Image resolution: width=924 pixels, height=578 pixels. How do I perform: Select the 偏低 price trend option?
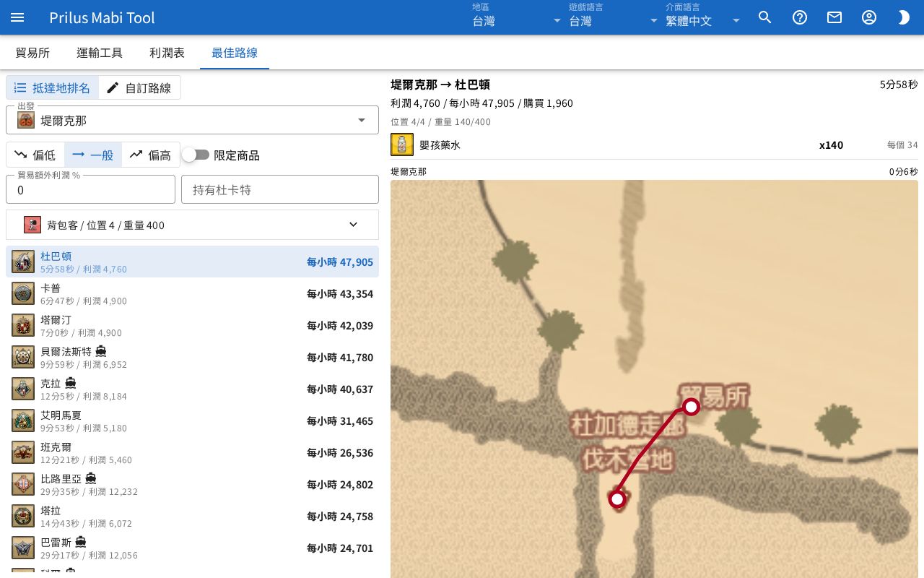35,155
